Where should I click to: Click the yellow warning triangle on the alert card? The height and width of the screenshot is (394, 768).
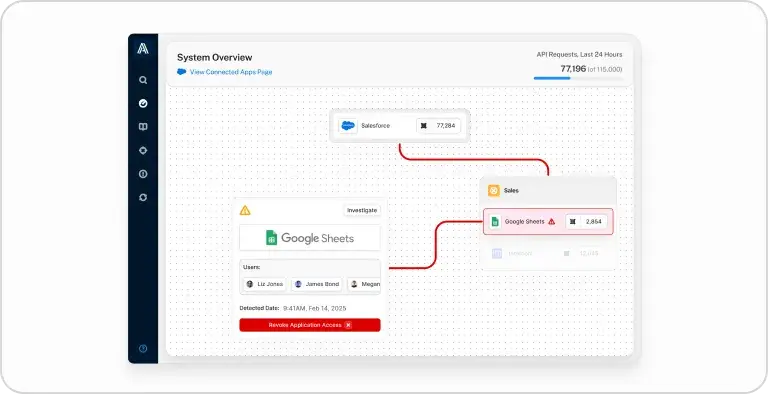[x=245, y=210]
